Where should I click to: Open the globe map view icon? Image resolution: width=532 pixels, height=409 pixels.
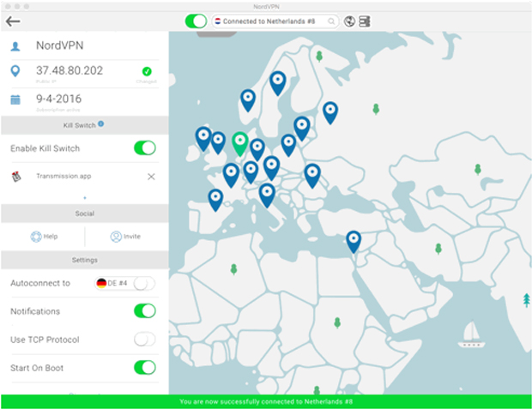pos(349,21)
